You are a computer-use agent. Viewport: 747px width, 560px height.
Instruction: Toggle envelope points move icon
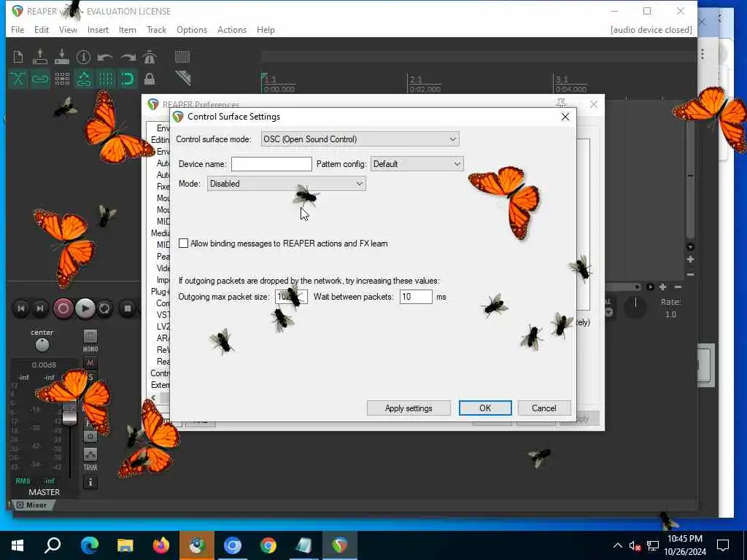pos(84,79)
